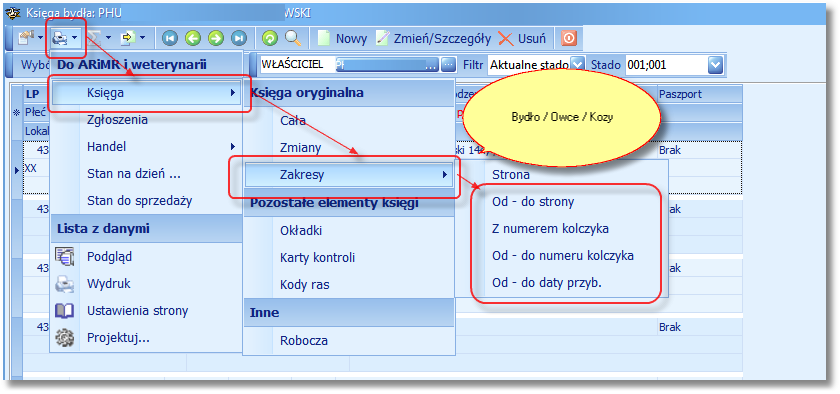Click the red power/close icon
Image resolution: width=840 pixels, height=394 pixels.
click(569, 38)
